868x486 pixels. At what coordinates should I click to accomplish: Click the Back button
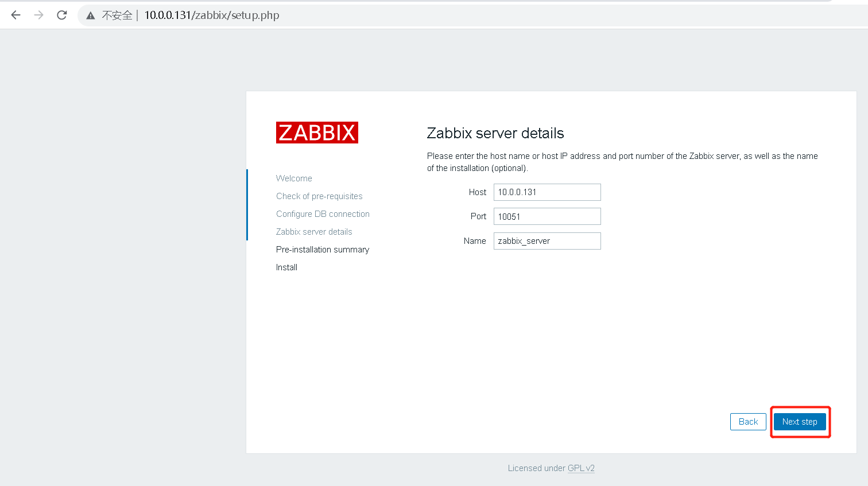748,422
